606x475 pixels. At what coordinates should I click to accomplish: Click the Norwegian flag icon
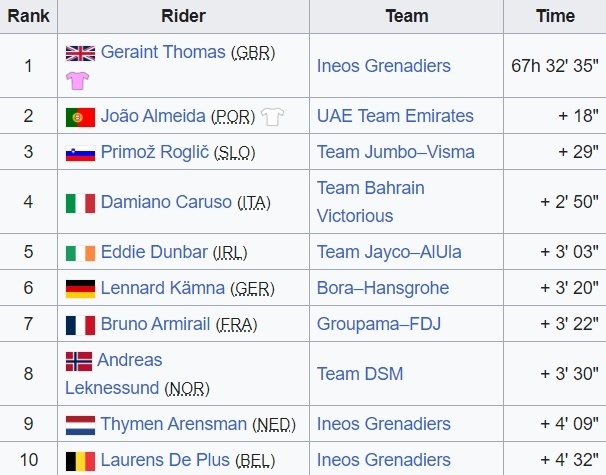[x=78, y=360]
